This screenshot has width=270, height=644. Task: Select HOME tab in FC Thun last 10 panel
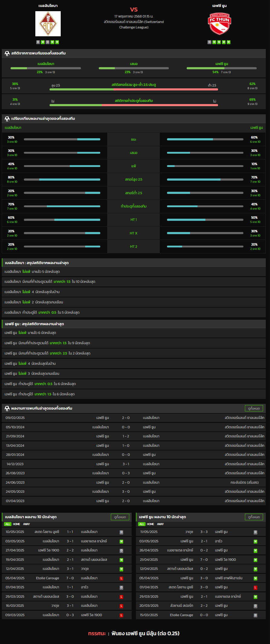(150, 524)
